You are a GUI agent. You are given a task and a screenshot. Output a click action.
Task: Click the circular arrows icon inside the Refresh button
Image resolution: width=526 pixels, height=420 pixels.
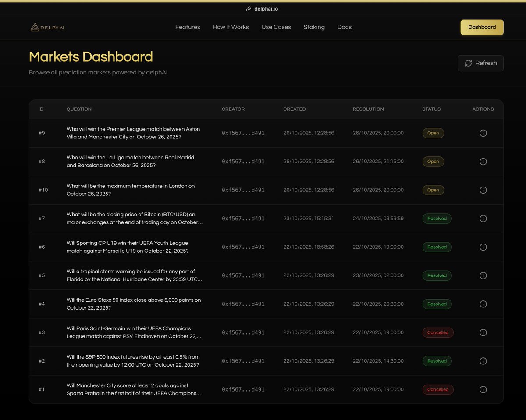468,63
